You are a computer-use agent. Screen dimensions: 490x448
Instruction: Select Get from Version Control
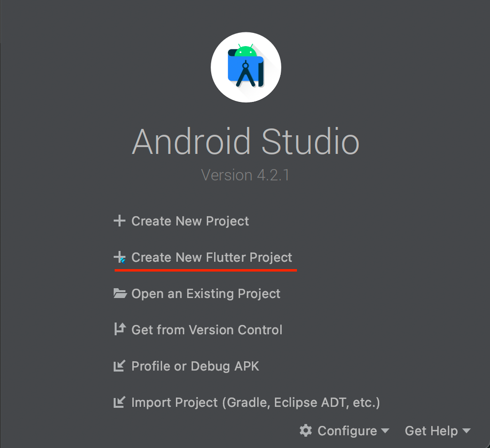[x=207, y=330]
